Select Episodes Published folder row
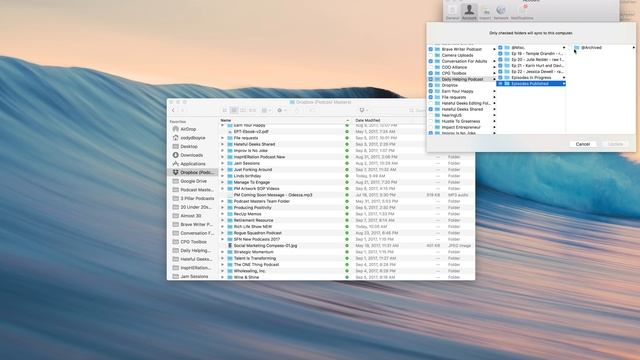This screenshot has height=360, width=640. point(531,84)
